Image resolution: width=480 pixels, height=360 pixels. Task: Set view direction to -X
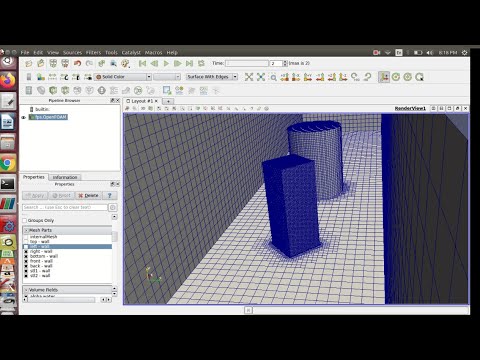[x=296, y=77]
